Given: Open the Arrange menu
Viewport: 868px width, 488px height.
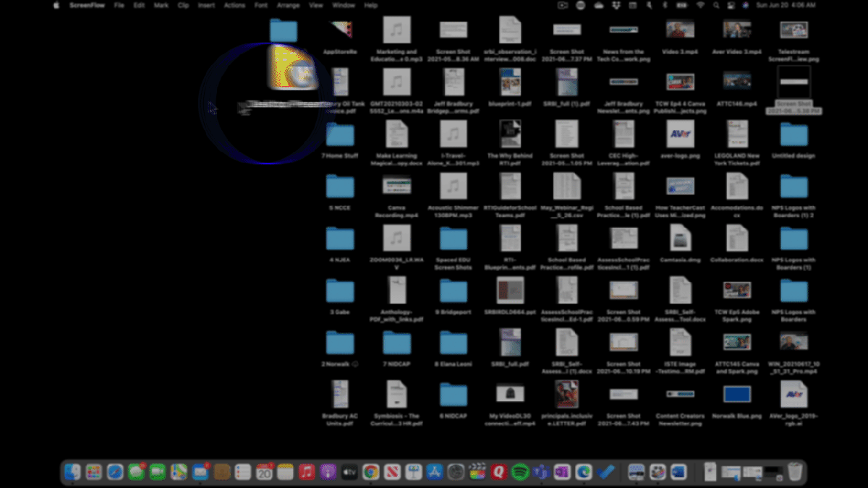Looking at the screenshot, I should click(x=288, y=5).
